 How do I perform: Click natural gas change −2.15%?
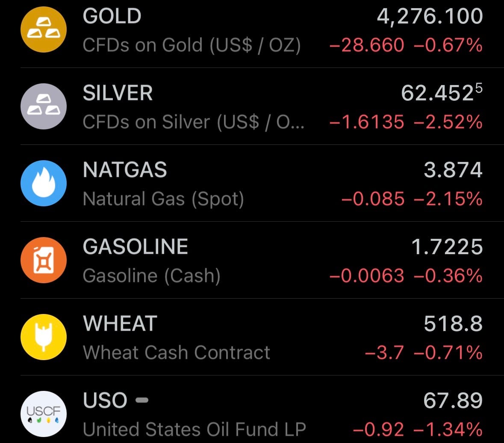point(448,199)
